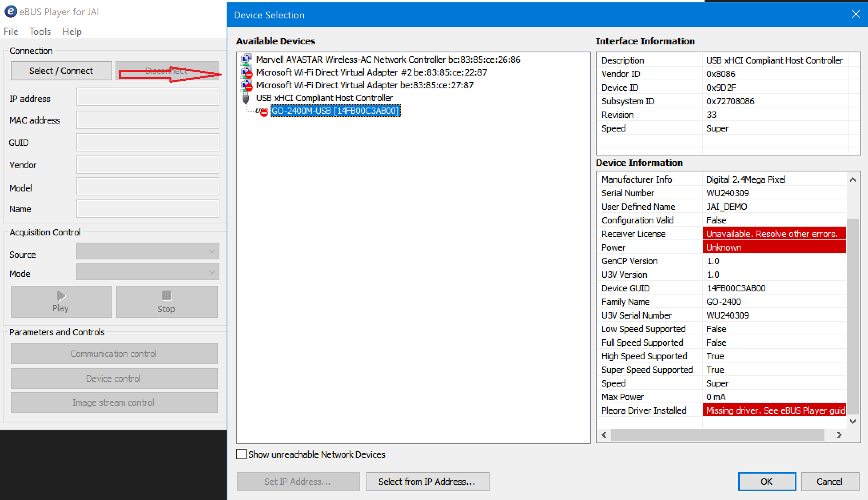This screenshot has height=500, width=868.
Task: Click the Device control button
Action: coord(114,378)
